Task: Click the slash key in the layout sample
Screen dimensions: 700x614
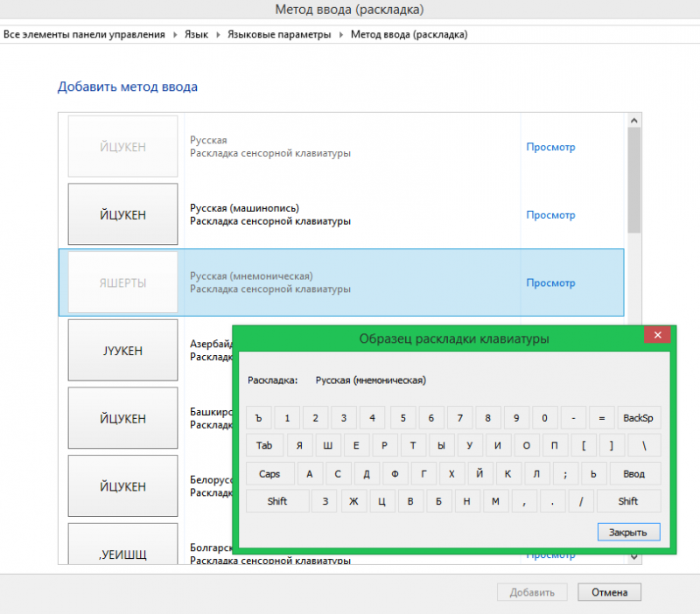Action: pos(581,501)
